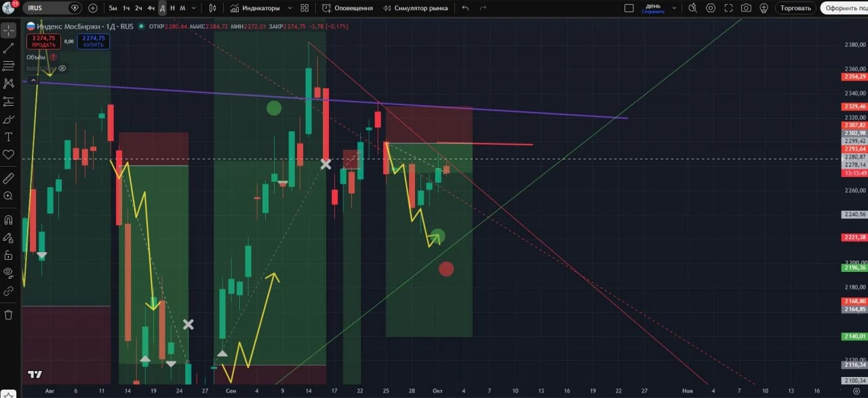The height and width of the screenshot is (398, 868).
Task: Select the Н weekly timeframe
Action: (172, 8)
